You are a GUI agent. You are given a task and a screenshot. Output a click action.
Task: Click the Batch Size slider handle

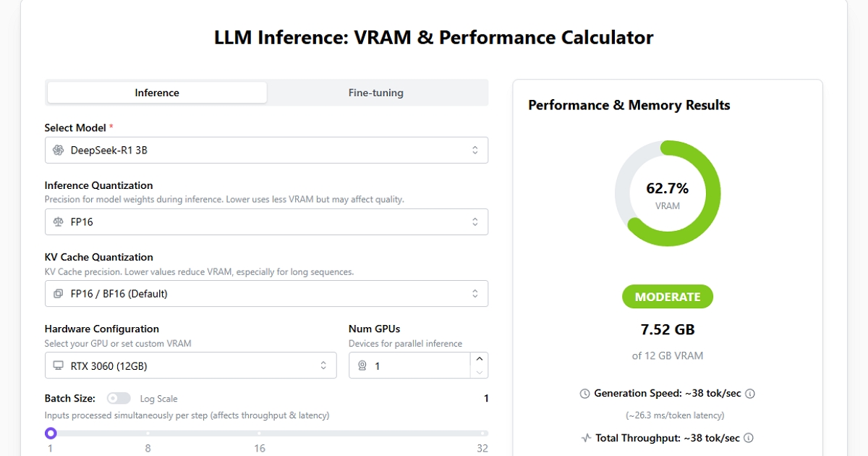click(51, 433)
